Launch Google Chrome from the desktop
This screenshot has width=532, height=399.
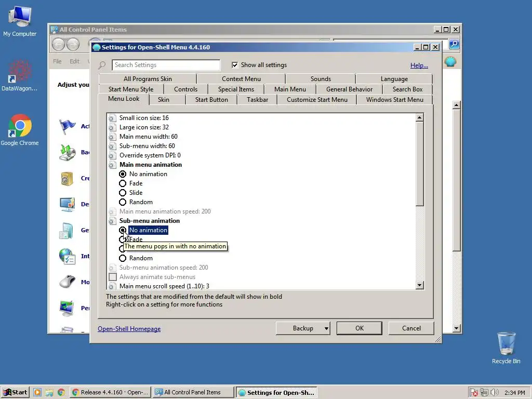[20, 130]
